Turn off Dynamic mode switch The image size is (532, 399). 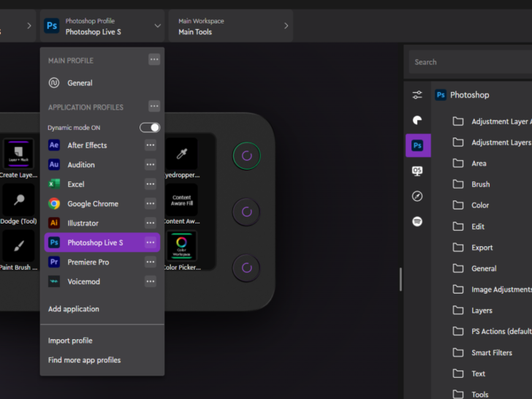pos(150,128)
